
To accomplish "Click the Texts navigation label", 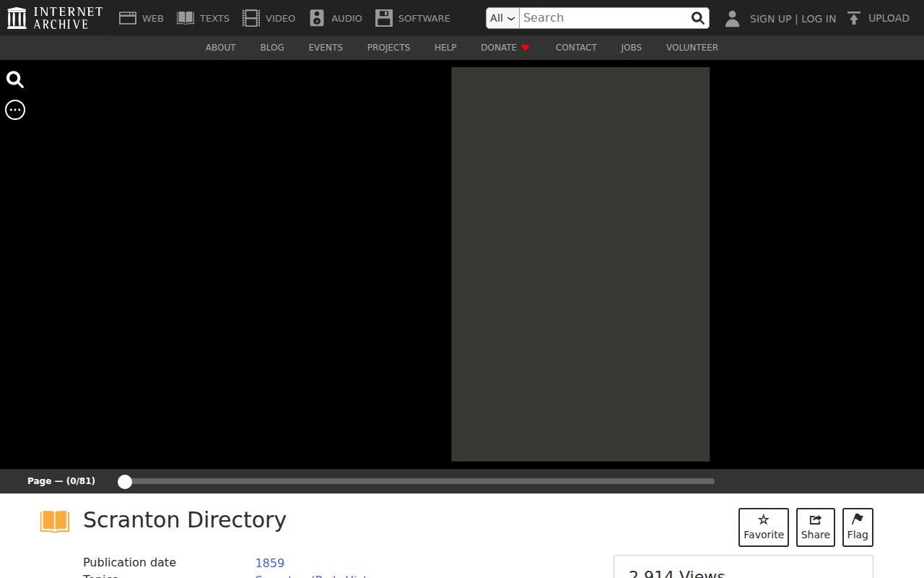I will pyautogui.click(x=214, y=19).
